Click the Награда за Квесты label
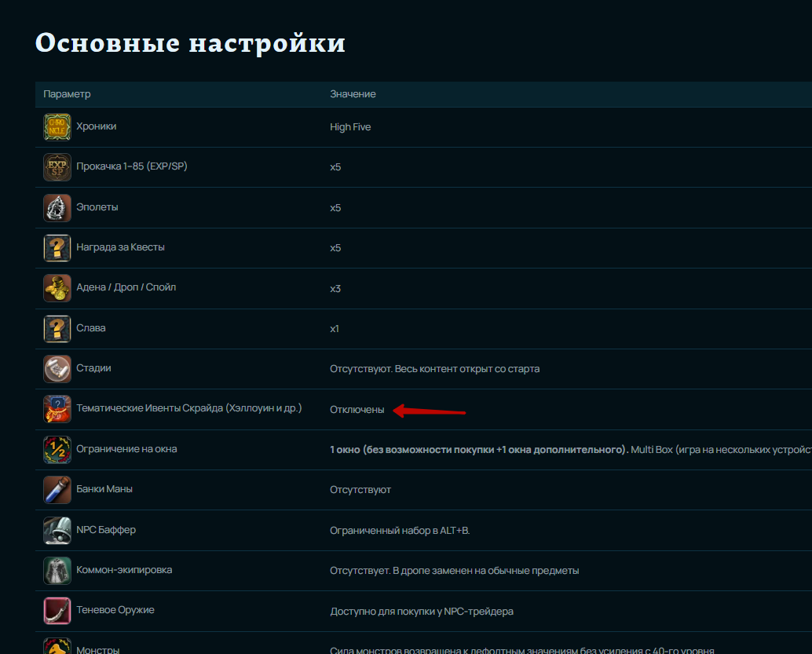The image size is (812, 654). [121, 247]
